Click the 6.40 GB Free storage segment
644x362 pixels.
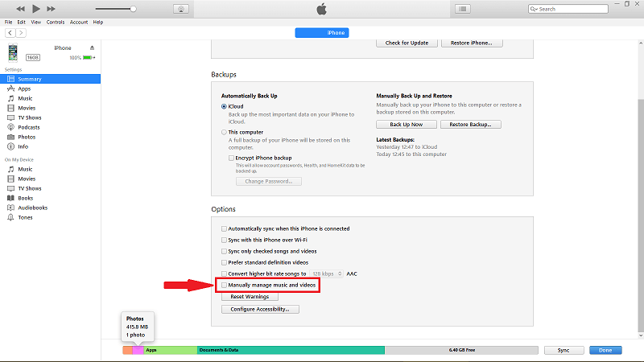[x=461, y=350]
